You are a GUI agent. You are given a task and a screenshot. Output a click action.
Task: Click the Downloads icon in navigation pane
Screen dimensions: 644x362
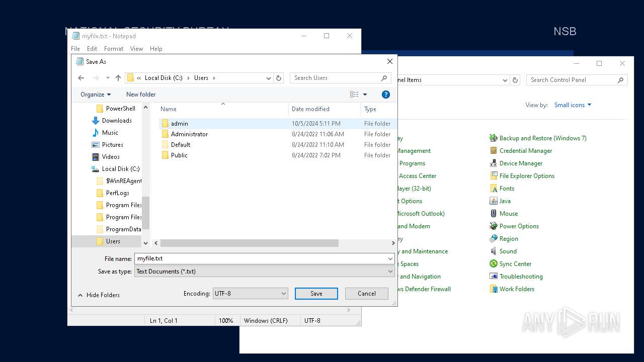[x=96, y=121]
